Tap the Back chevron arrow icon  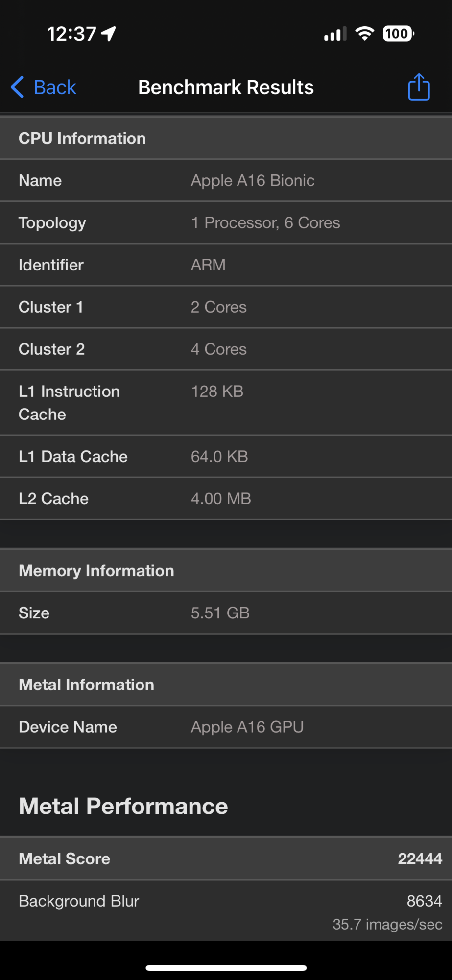[x=17, y=87]
